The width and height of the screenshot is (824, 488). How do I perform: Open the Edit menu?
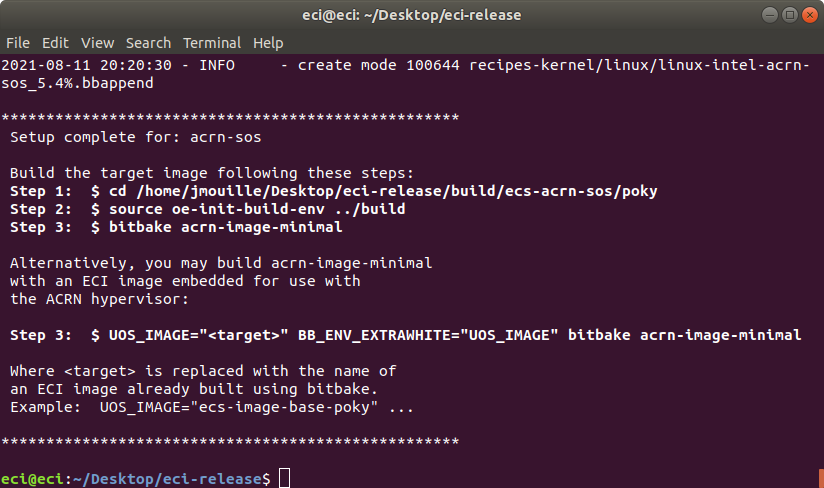(x=55, y=43)
